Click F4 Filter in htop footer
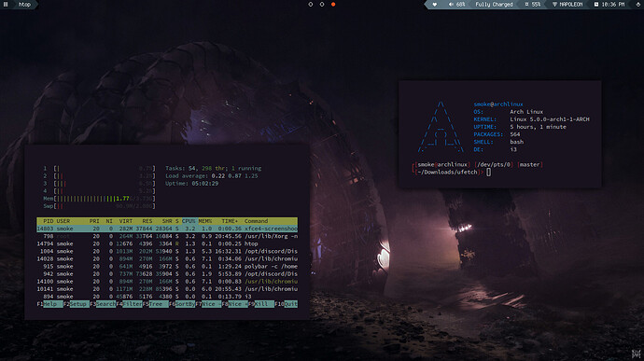Viewport: 644px width, 361px height. point(130,304)
